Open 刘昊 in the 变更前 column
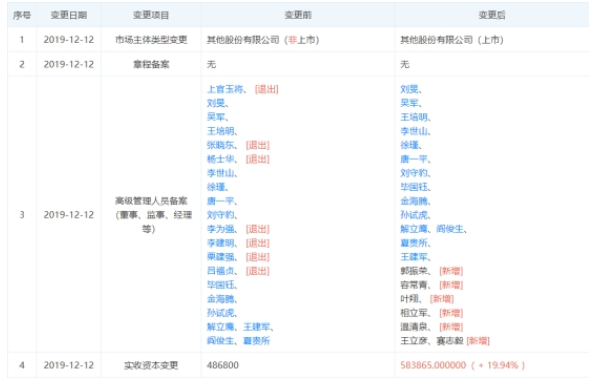 [216, 103]
